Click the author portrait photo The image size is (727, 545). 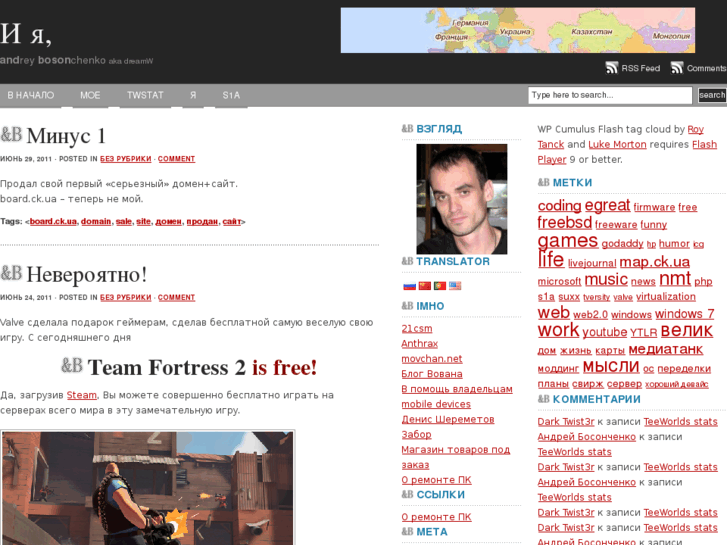tap(462, 199)
